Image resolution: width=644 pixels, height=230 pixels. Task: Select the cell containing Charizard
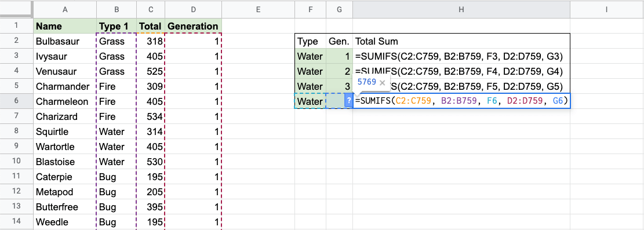65,116
